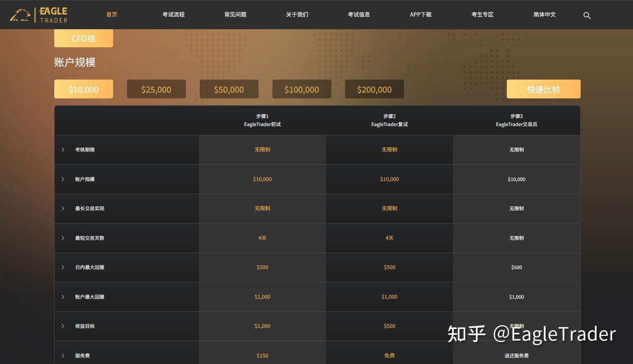This screenshot has width=633, height=364.
Task: Click $1,000 账户最大回撤 in 步骤3 column
Action: pyautogui.click(x=517, y=297)
